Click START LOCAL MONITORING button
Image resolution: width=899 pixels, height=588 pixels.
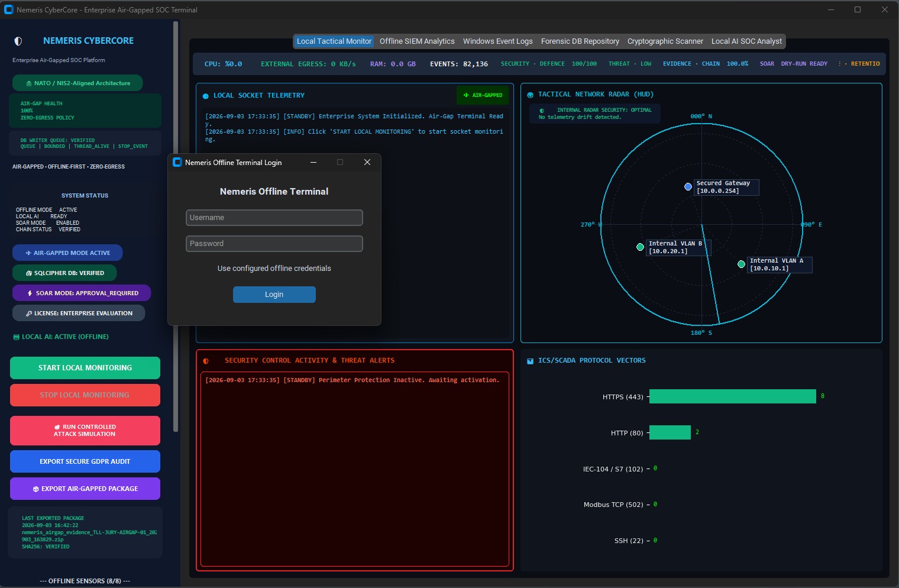(x=85, y=368)
